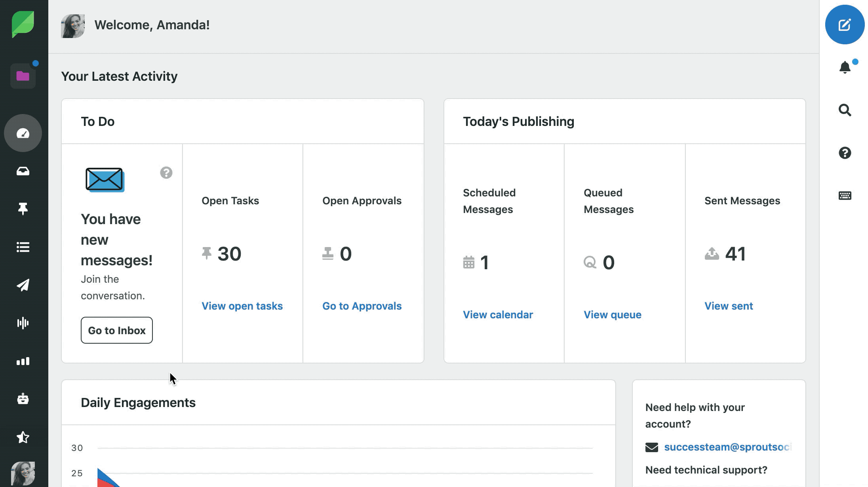Click the calendar icon beside scheduled count
868x487 pixels.
(x=469, y=262)
